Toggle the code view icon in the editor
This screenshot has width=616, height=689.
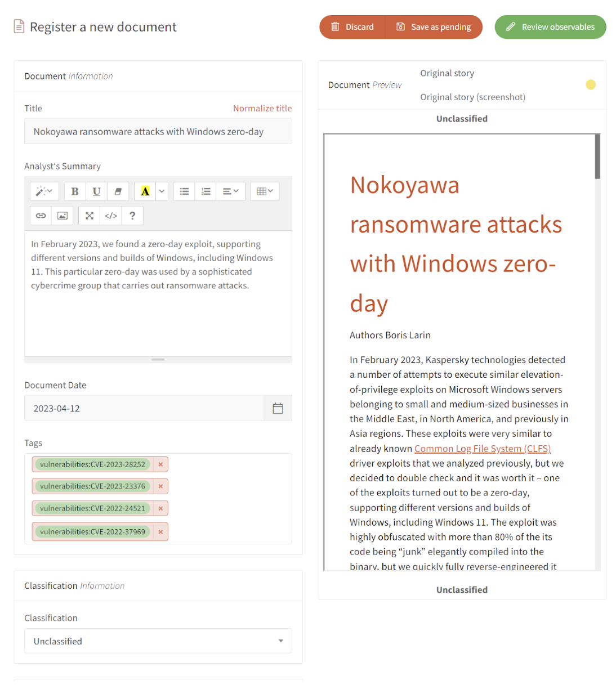click(x=110, y=216)
